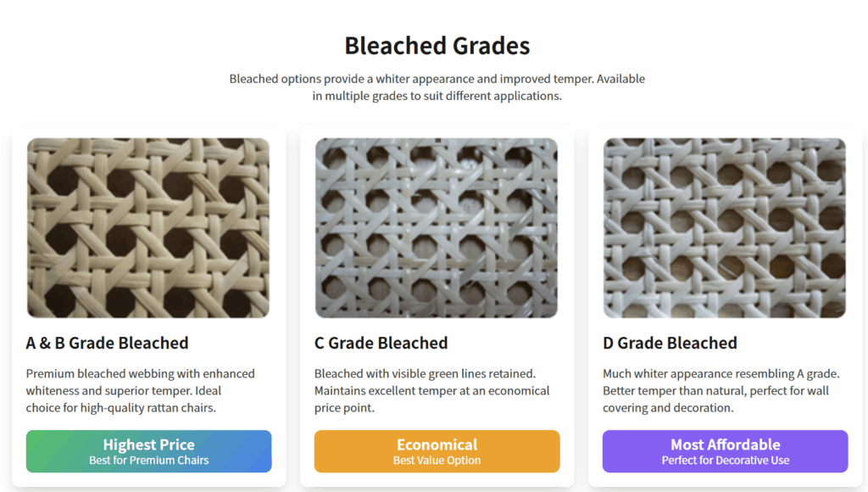The image size is (868, 492).
Task: Select the Economical badge button
Action: (437, 451)
